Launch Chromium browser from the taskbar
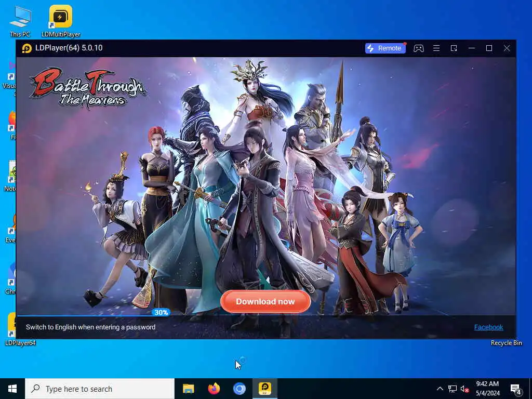The width and height of the screenshot is (532, 399). click(x=239, y=389)
